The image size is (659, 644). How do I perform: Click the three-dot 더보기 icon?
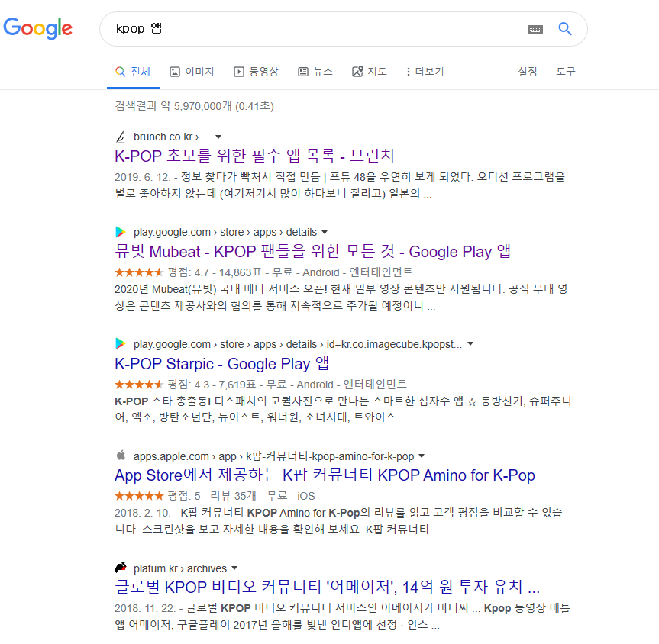[408, 72]
